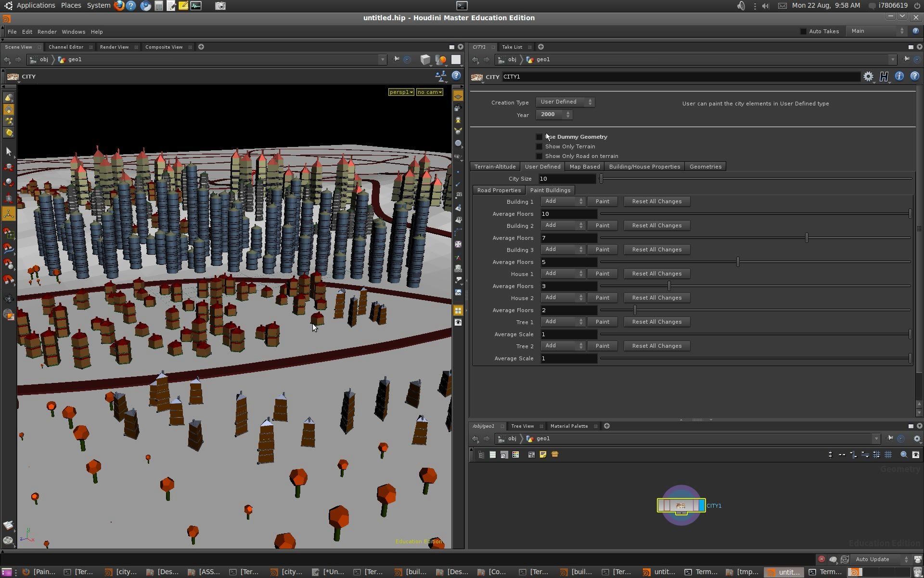The width and height of the screenshot is (924, 578).
Task: Toggle viewport display options eye icon
Action: (458, 323)
